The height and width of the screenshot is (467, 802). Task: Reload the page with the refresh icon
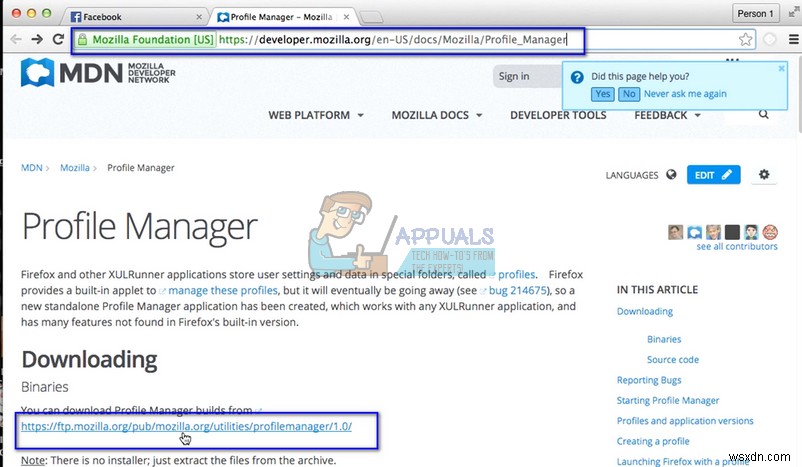pyautogui.click(x=58, y=39)
